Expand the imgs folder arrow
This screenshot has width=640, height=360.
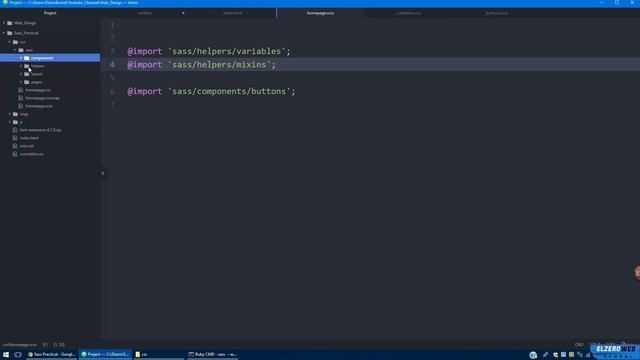point(10,114)
